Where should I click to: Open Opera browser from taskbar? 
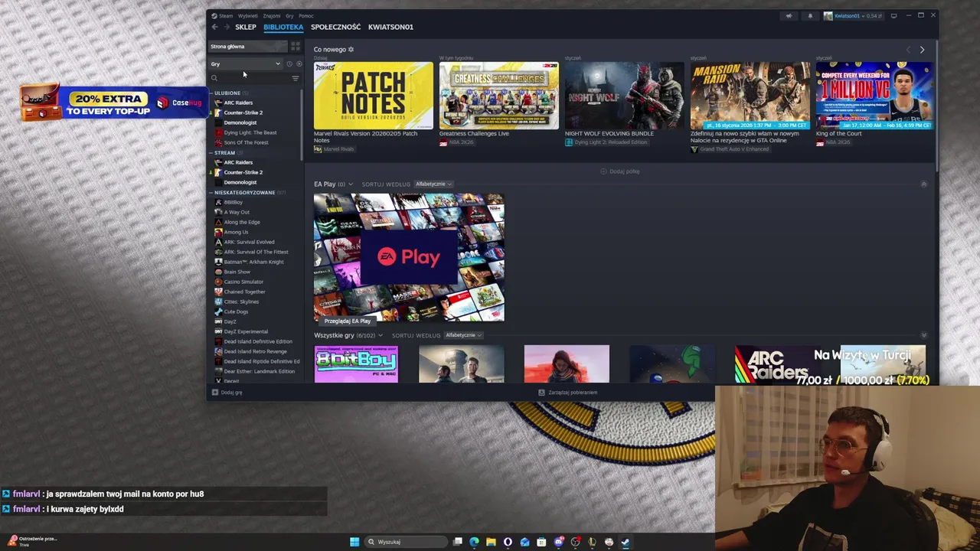(x=508, y=542)
